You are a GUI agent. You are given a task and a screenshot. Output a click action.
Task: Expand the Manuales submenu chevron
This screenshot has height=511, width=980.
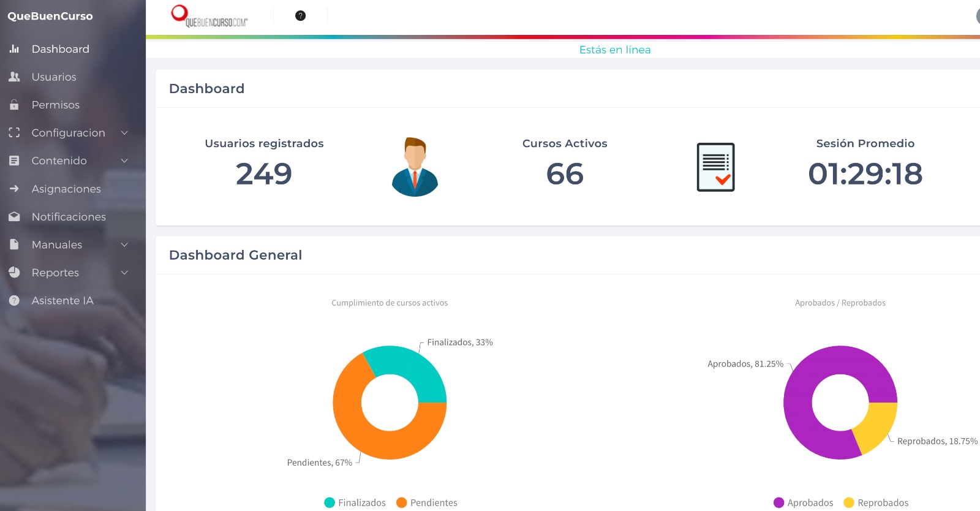tap(124, 244)
